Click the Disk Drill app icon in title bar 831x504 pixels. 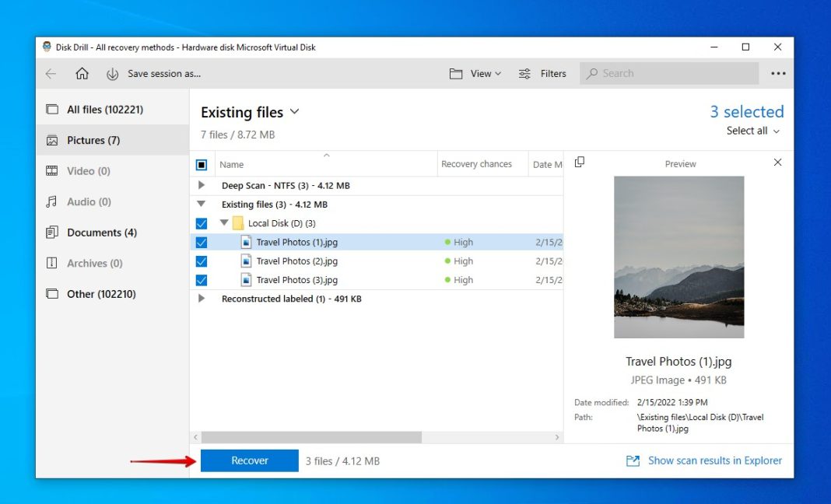pos(47,47)
